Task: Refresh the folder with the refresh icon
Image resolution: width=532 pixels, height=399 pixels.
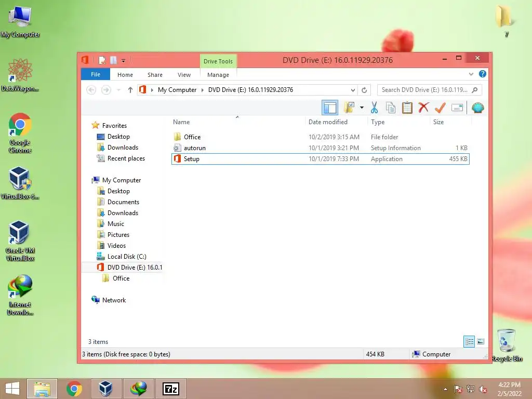Action: (x=364, y=90)
